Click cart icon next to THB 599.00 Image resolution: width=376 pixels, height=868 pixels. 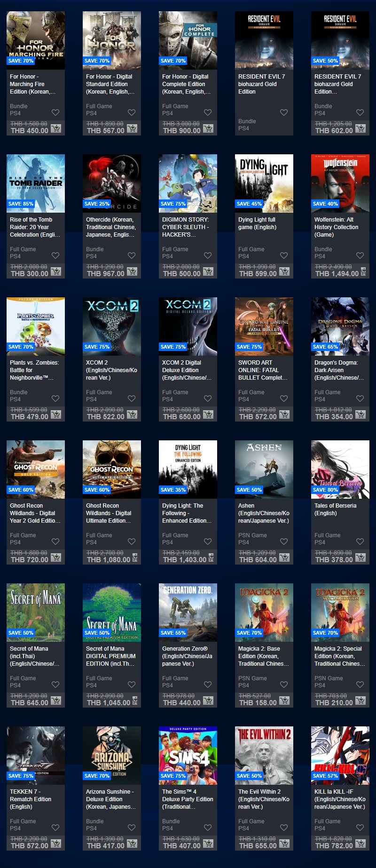pos(284,271)
